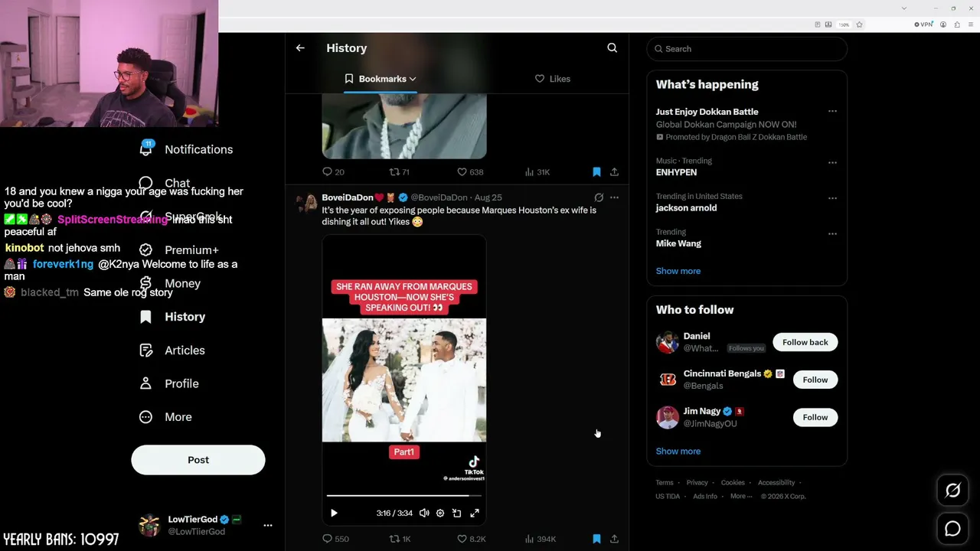Click the X Search input field
The width and height of the screenshot is (980, 551).
click(x=747, y=49)
